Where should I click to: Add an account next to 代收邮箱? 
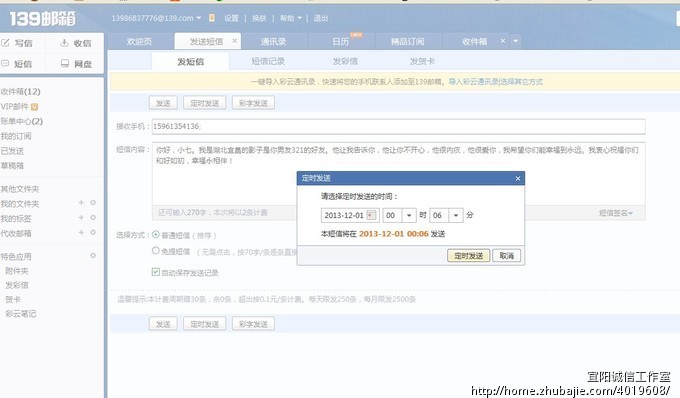click(81, 232)
